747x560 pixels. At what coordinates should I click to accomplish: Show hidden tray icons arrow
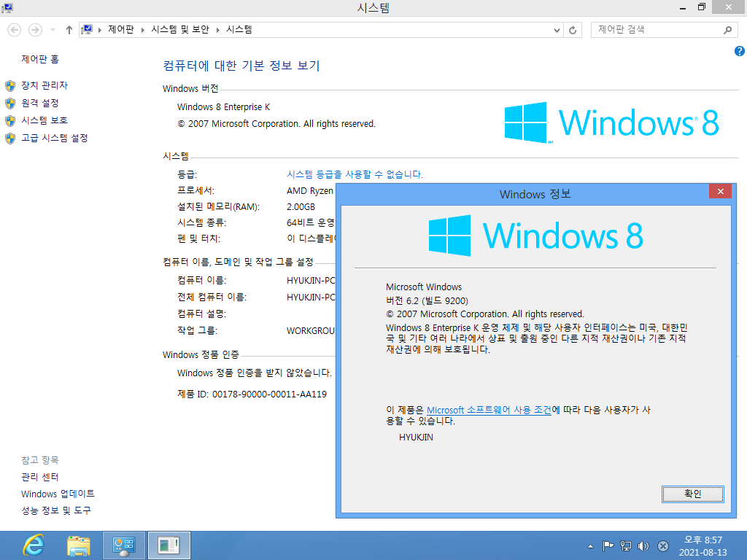(590, 546)
